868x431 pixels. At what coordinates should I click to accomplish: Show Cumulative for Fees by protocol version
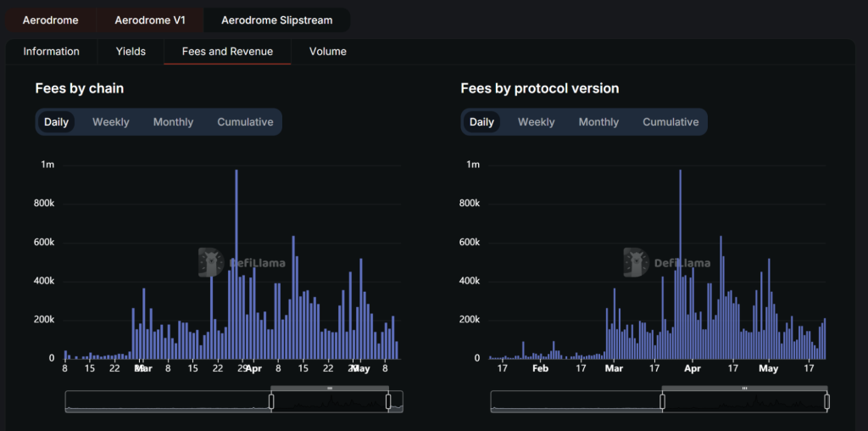[670, 122]
